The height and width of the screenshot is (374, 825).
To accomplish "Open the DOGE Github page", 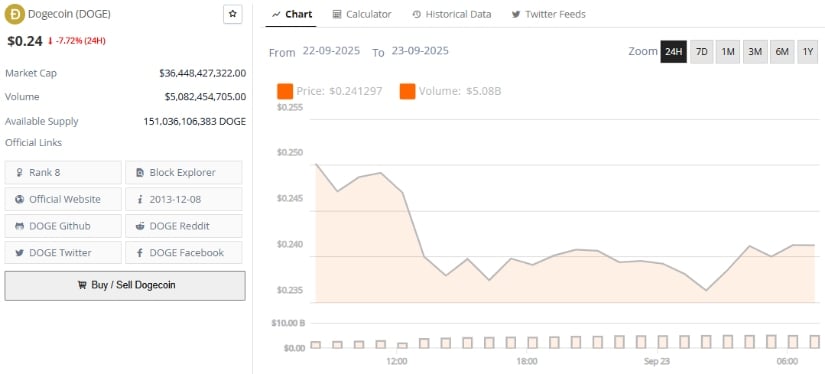I will [63, 226].
